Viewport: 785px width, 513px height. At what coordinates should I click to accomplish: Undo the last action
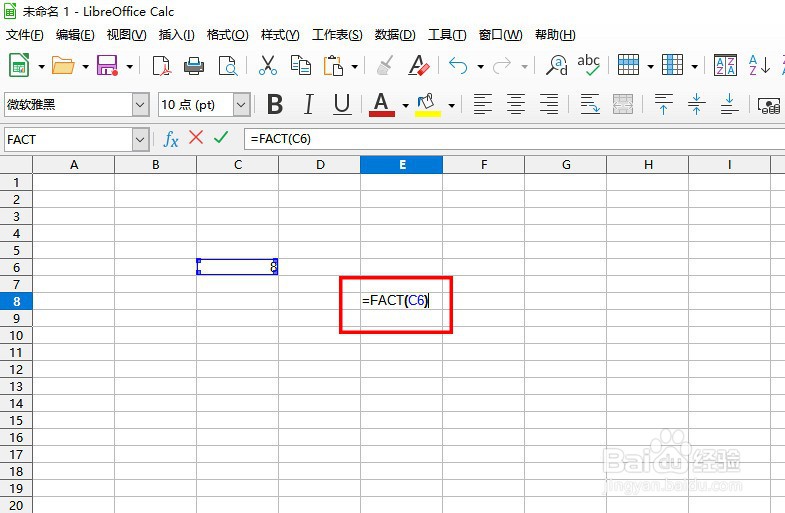458,66
